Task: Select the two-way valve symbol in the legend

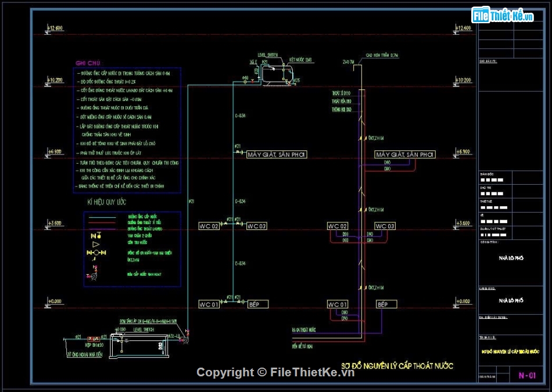Action: 96,235
